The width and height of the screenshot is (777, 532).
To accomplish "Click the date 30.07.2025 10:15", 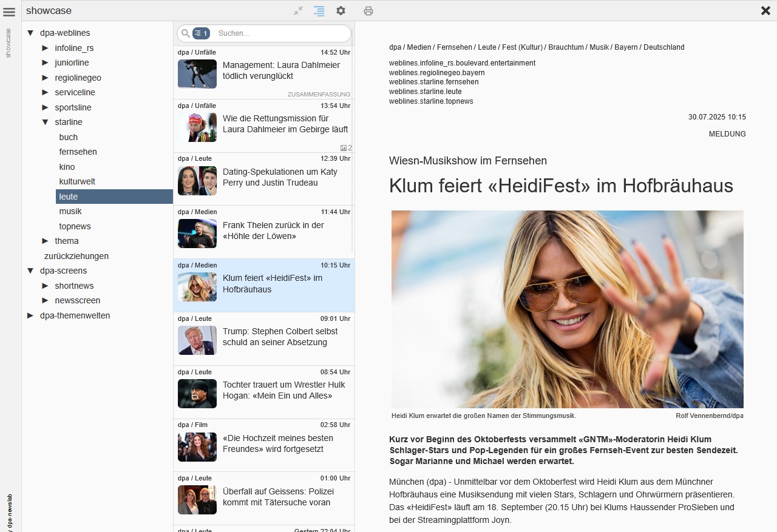I will (x=717, y=117).
